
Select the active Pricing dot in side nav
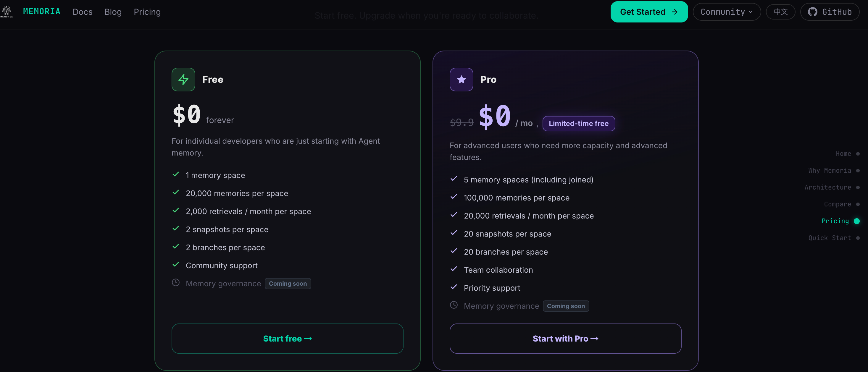point(856,221)
